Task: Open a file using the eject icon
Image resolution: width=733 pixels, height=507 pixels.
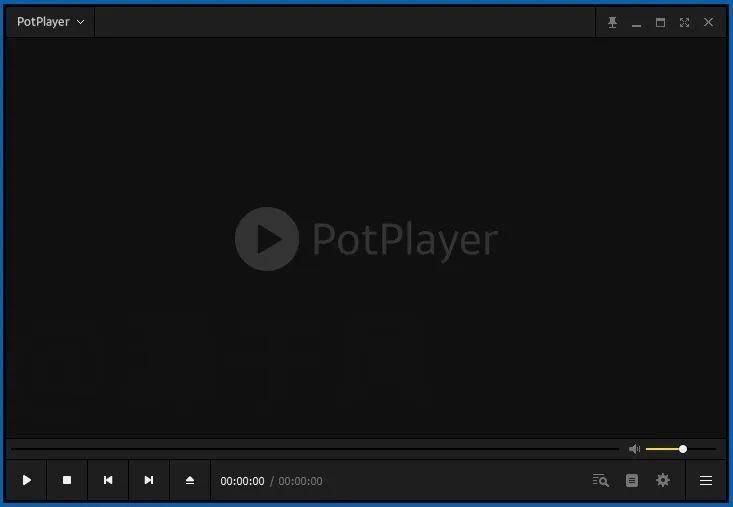Action: [190, 480]
